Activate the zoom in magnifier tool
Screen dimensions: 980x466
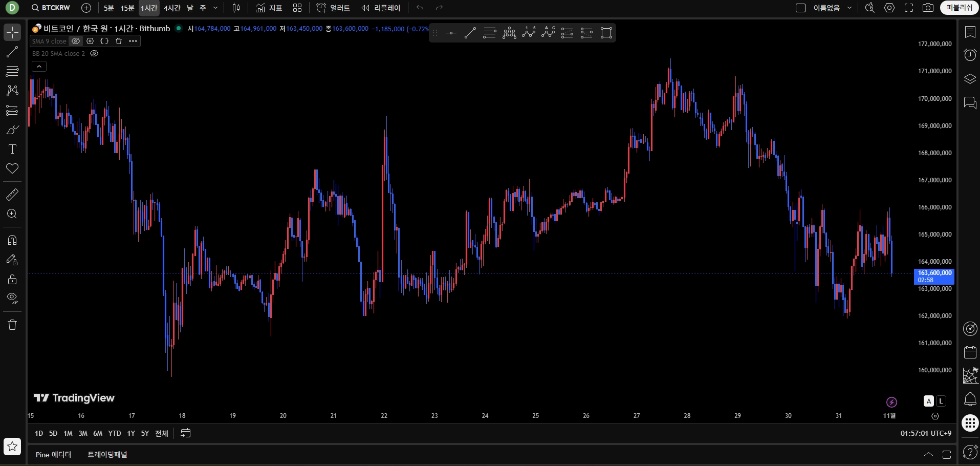click(12, 214)
